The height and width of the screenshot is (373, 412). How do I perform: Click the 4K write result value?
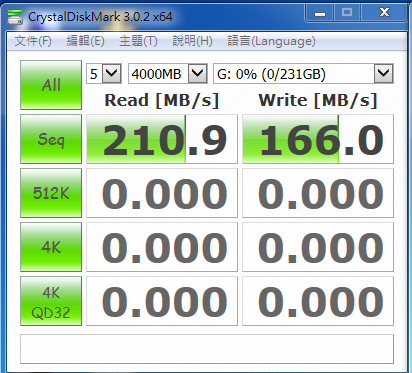(318, 247)
